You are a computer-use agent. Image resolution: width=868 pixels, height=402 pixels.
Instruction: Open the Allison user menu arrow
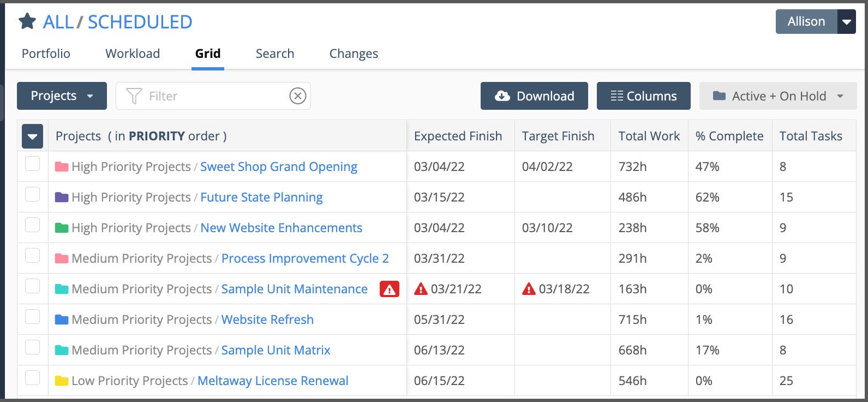tap(846, 22)
